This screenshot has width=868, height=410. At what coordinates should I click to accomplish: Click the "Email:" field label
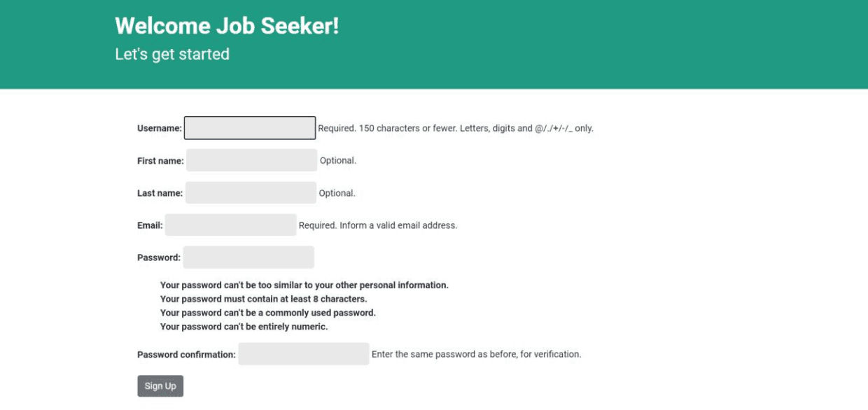[150, 225]
